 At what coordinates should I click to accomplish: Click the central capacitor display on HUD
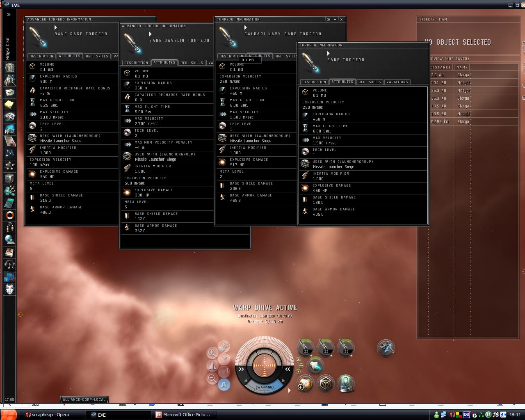(x=265, y=365)
